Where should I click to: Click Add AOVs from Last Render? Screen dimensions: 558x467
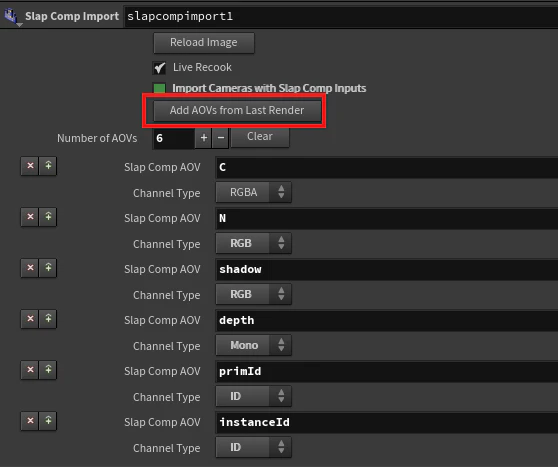(x=237, y=110)
